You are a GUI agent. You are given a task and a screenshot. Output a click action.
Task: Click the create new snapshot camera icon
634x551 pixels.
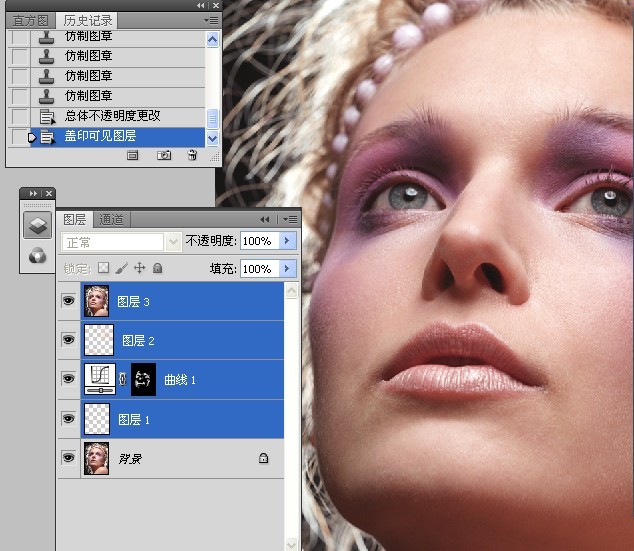(x=164, y=155)
